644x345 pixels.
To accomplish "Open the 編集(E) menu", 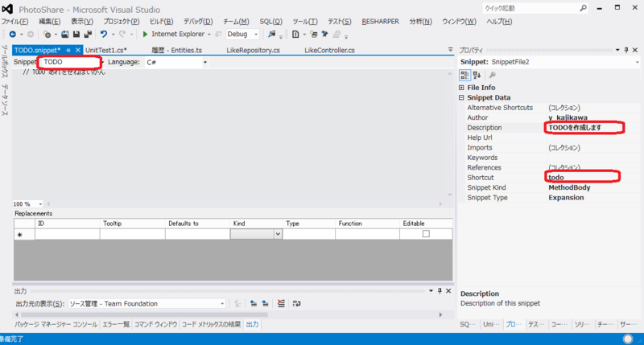I will tap(50, 22).
